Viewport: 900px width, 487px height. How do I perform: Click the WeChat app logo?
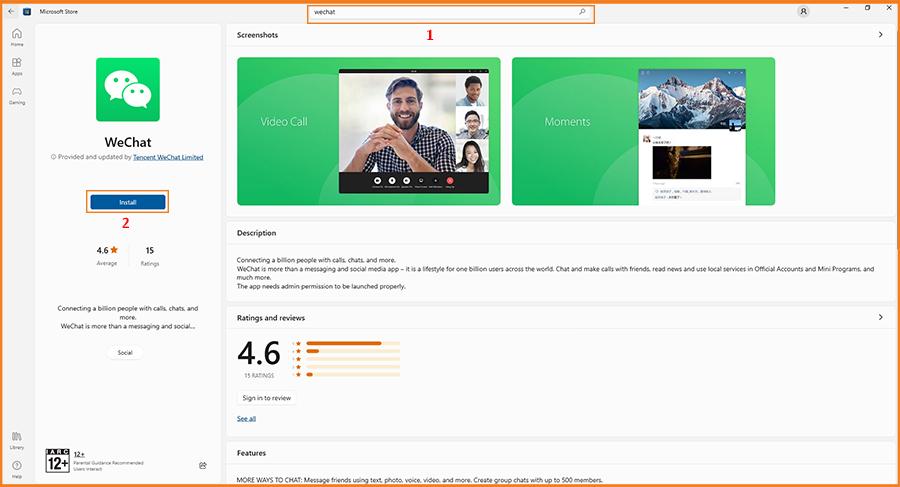point(128,90)
